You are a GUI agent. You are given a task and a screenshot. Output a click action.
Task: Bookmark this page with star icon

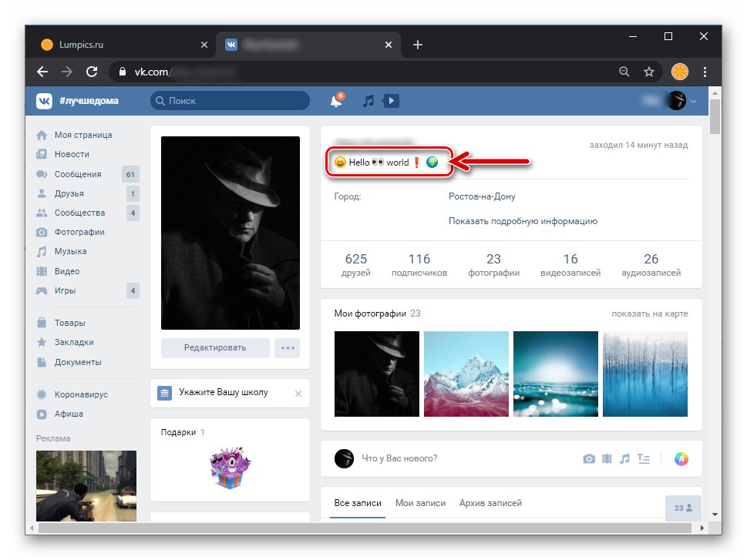pos(649,72)
